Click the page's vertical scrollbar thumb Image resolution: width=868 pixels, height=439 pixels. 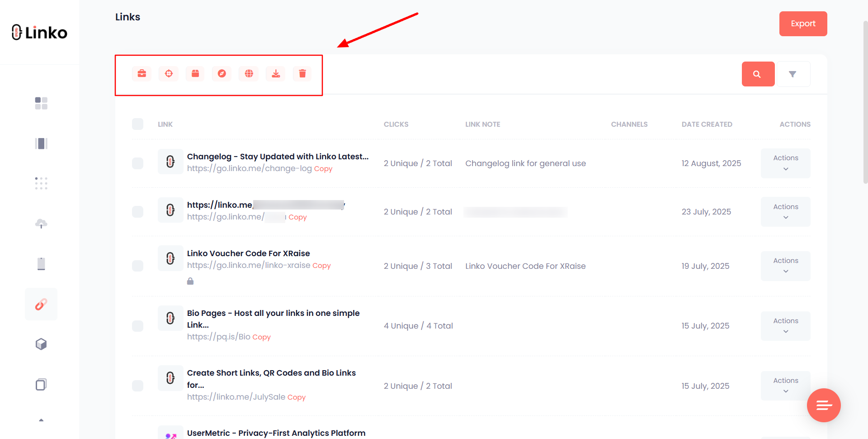(865, 102)
